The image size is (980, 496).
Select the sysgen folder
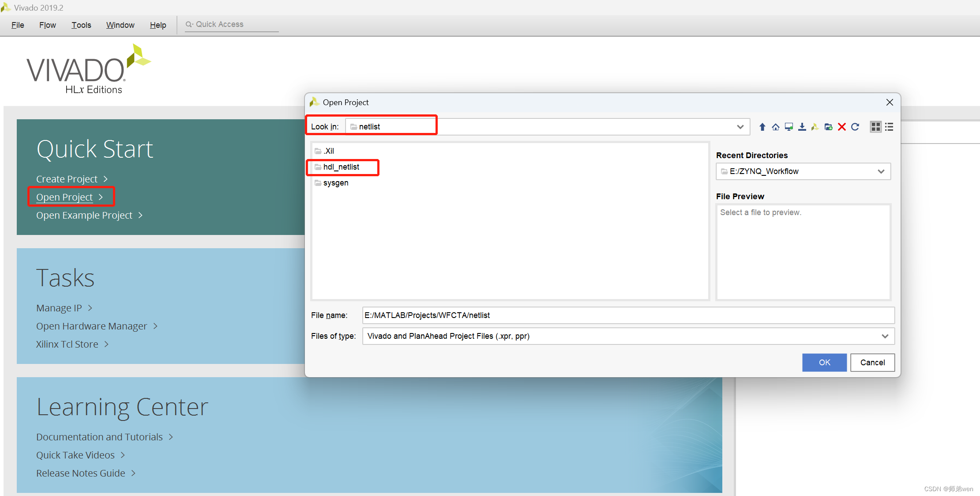point(335,183)
